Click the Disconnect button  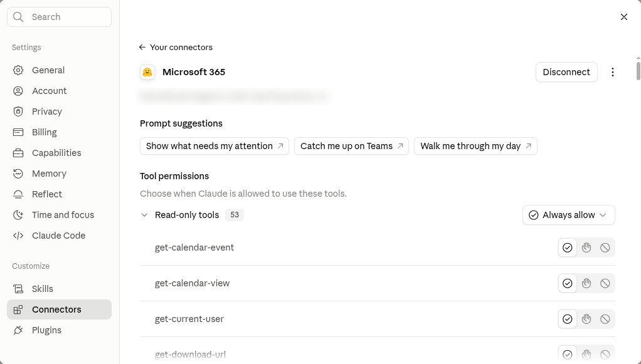pos(566,72)
